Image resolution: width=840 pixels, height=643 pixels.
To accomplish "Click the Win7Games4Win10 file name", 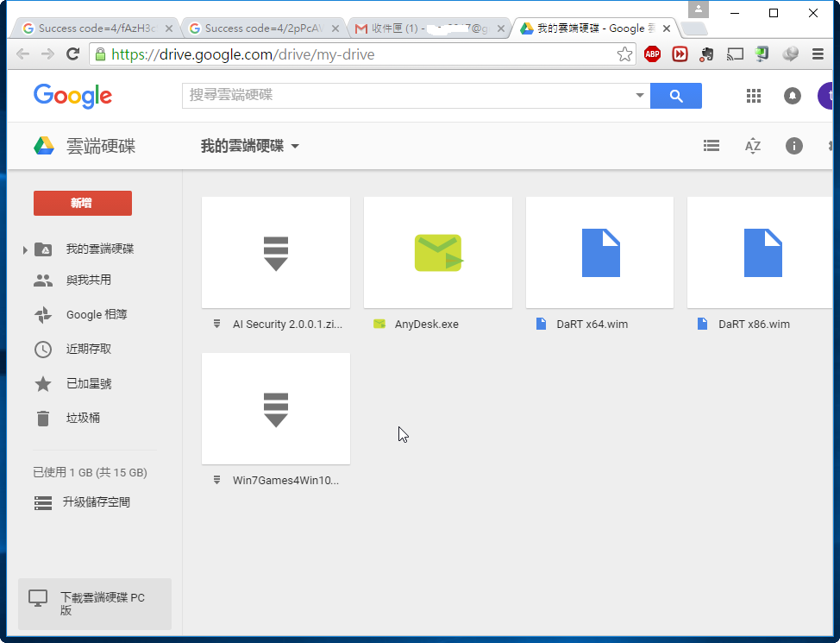I will click(x=285, y=481).
